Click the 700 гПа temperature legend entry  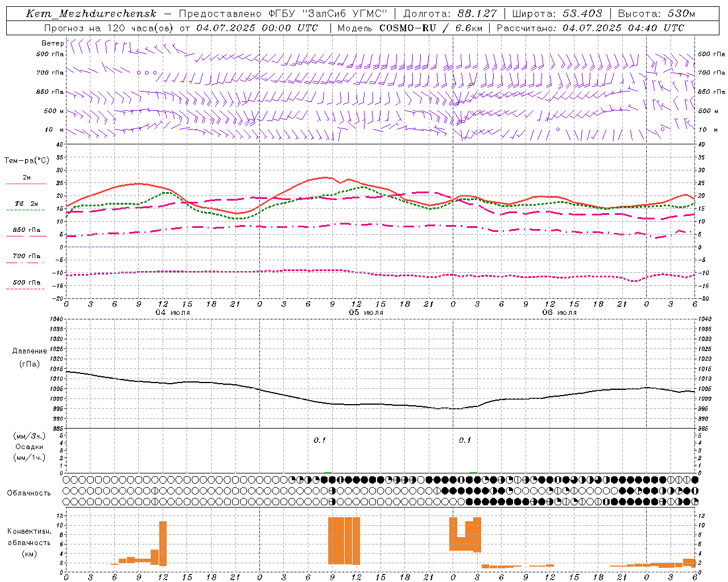(x=27, y=256)
